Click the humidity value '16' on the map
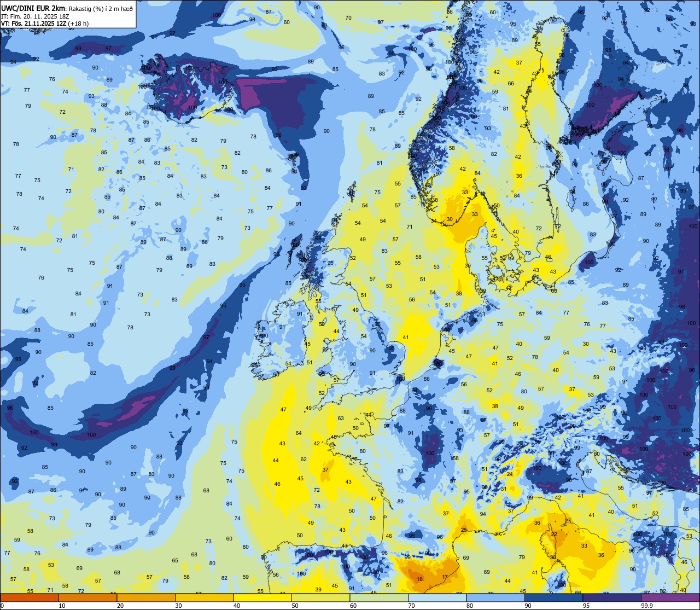700x610 pixels. point(419,579)
